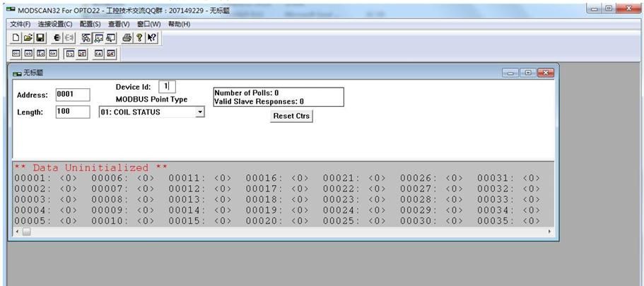
Task: Select coil 00018 value
Action: click(300, 200)
